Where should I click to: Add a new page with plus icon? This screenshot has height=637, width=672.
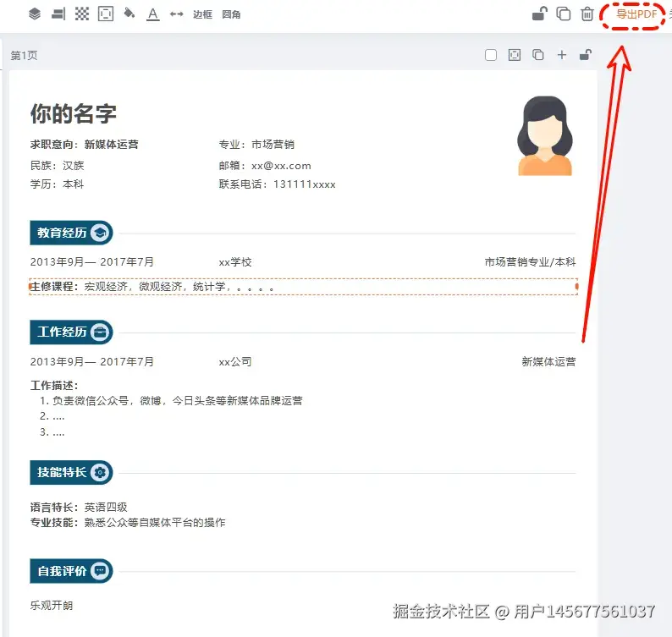pyautogui.click(x=561, y=55)
